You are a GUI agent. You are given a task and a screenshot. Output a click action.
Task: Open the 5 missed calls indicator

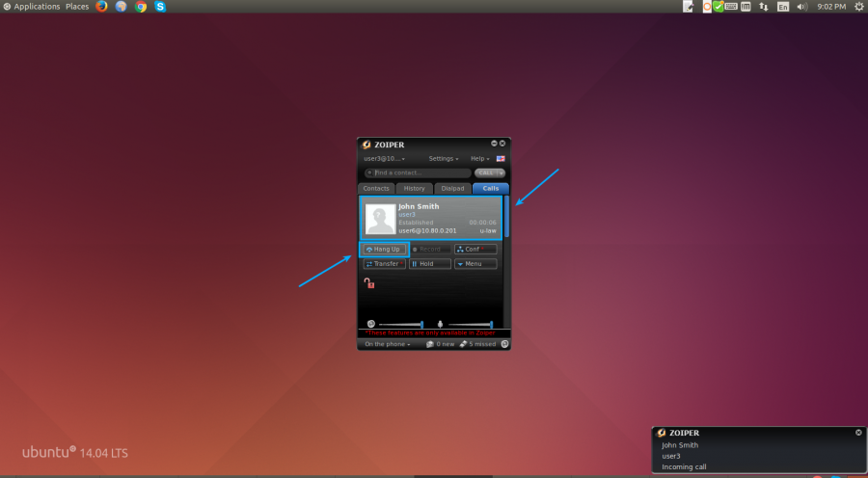tap(477, 344)
